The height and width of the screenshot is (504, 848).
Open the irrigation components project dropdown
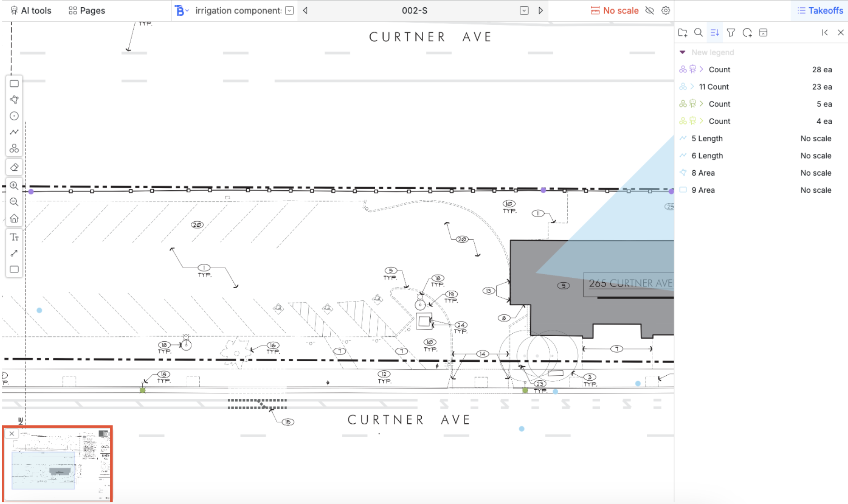(290, 10)
